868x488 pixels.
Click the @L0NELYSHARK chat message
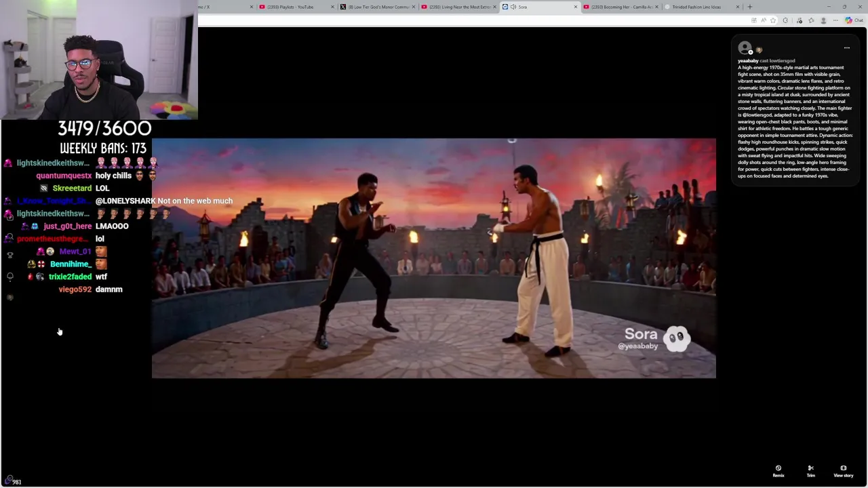pos(164,201)
